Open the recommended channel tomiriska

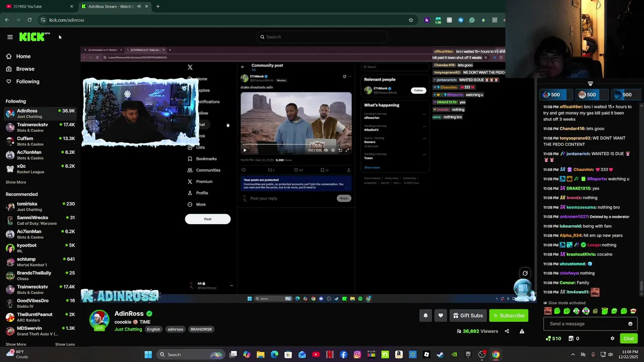point(40,207)
